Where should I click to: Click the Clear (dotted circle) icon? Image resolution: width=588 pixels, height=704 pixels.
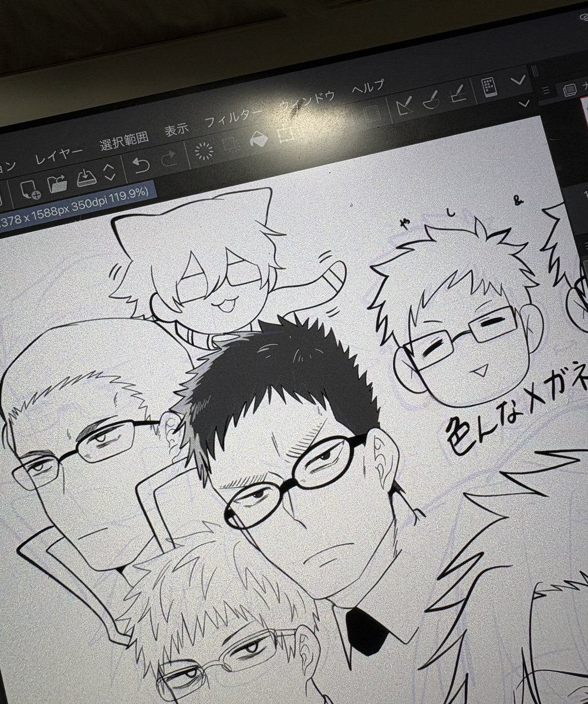[x=204, y=151]
